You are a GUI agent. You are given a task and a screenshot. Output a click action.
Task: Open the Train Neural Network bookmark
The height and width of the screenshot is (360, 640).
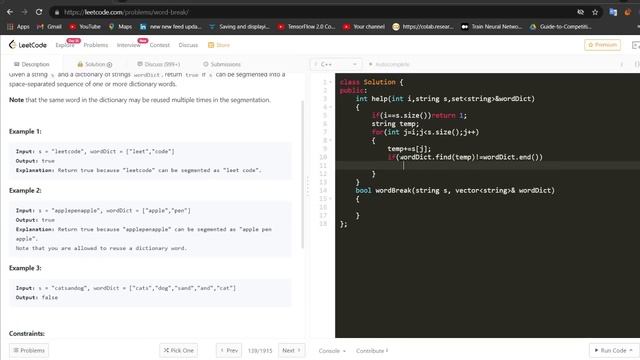[492, 27]
